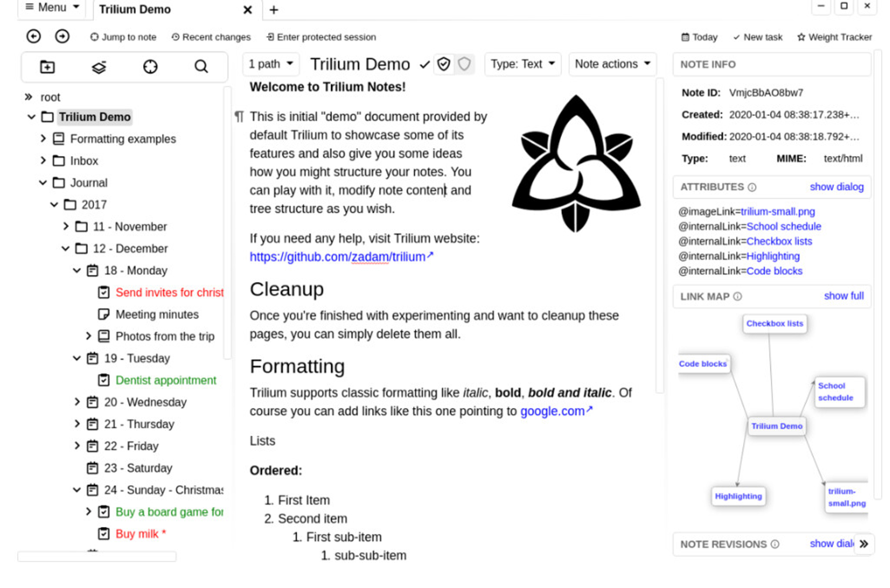The width and height of the screenshot is (890, 588).
Task: Open the search using the magnifier icon
Action: click(x=201, y=67)
